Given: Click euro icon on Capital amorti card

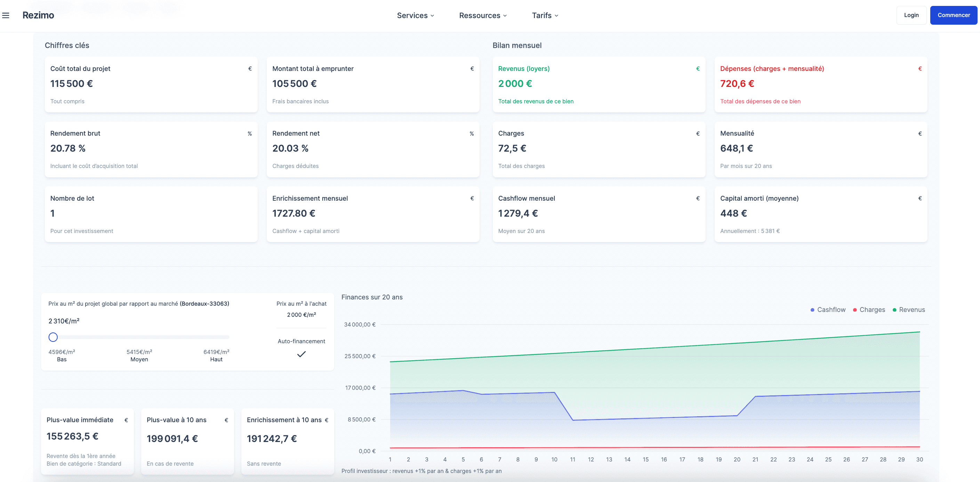Looking at the screenshot, I should coord(920,199).
